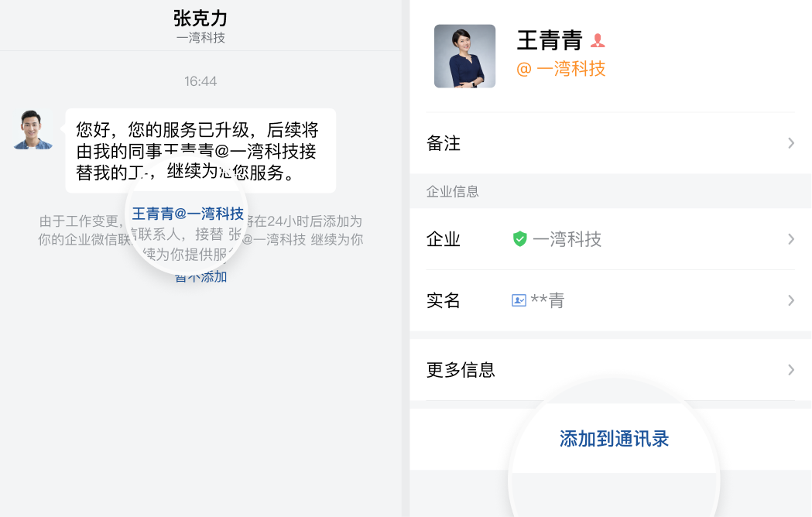Expand the 实名 row chevron

[x=790, y=300]
